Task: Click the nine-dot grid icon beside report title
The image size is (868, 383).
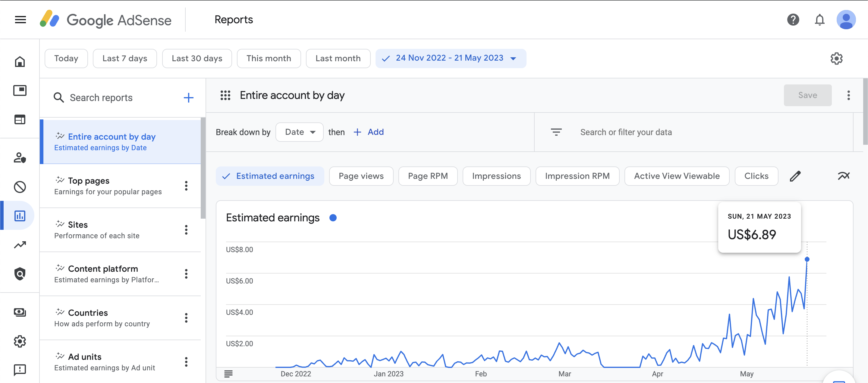Action: pos(225,95)
